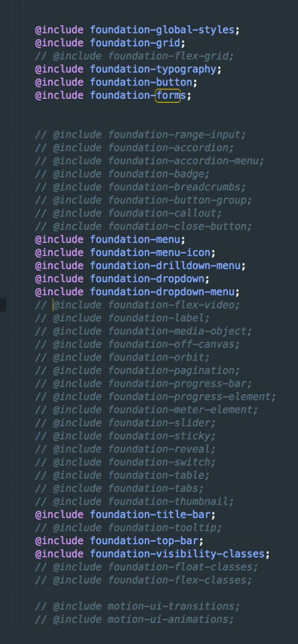The width and height of the screenshot is (298, 644).
Task: Click the foundation-visibility-classes include line
Action: (x=153, y=554)
